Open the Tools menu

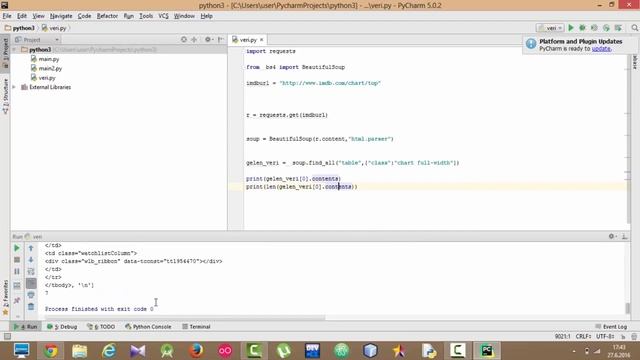click(x=146, y=16)
